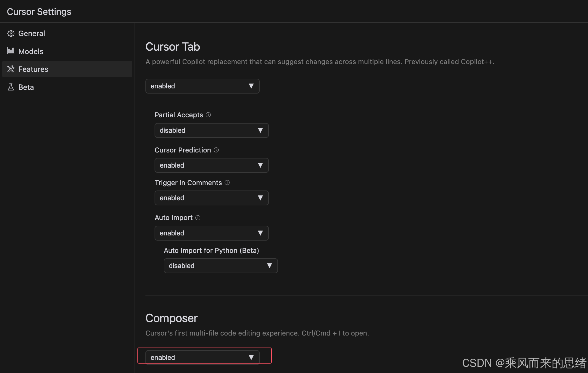Screen dimensions: 588x373
Task: Click the Features tools icon
Action: pyautogui.click(x=11, y=69)
